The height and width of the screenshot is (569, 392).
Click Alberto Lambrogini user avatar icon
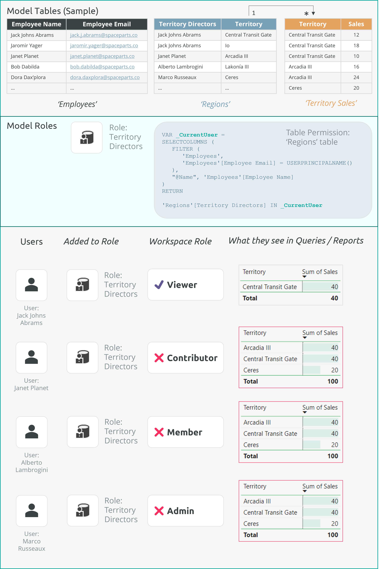point(32,432)
